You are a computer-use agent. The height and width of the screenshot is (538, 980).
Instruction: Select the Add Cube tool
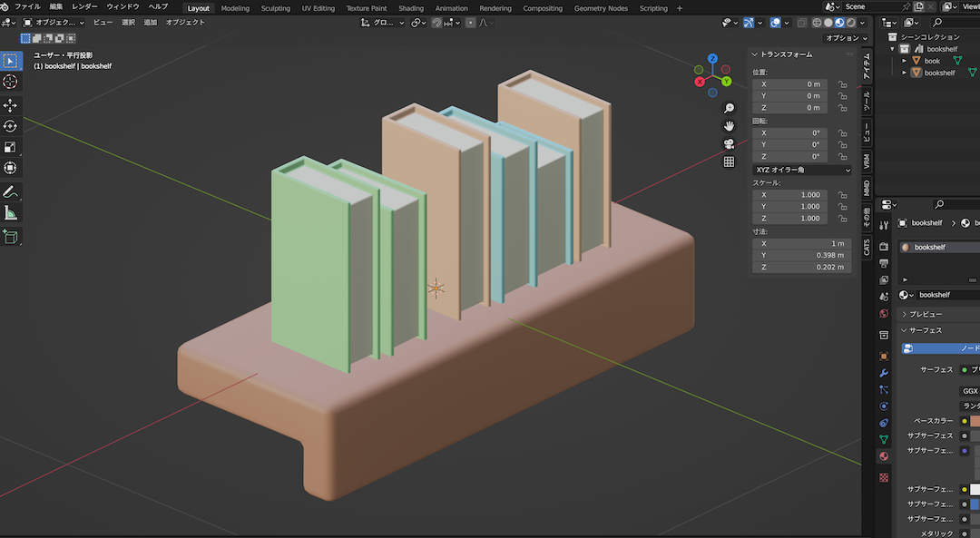tap(11, 236)
